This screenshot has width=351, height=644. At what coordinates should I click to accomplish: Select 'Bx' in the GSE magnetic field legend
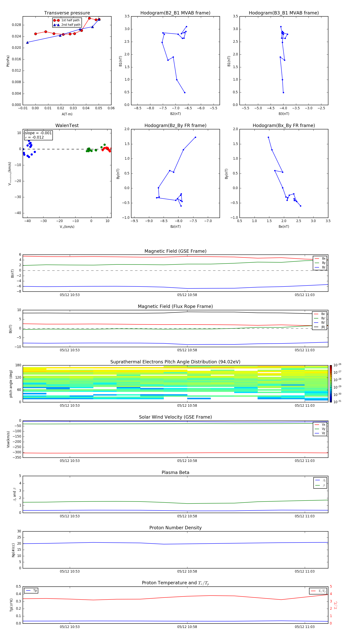(x=320, y=259)
